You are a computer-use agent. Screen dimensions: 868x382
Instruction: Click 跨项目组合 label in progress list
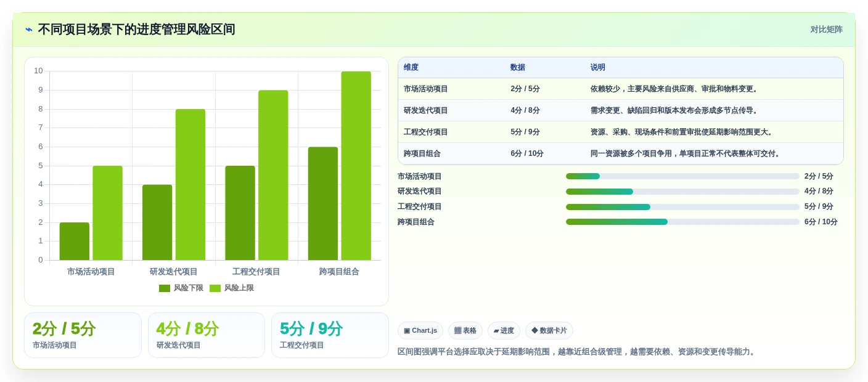(x=416, y=222)
